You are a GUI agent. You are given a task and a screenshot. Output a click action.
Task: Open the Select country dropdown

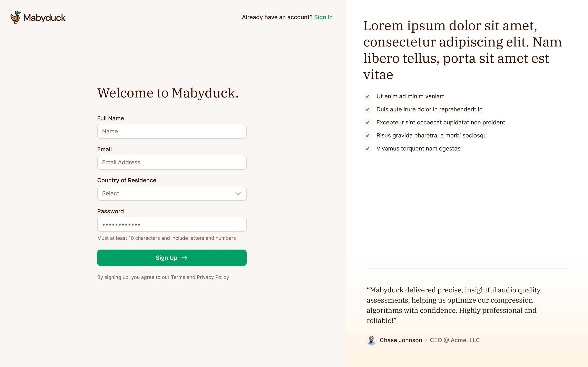pos(172,193)
